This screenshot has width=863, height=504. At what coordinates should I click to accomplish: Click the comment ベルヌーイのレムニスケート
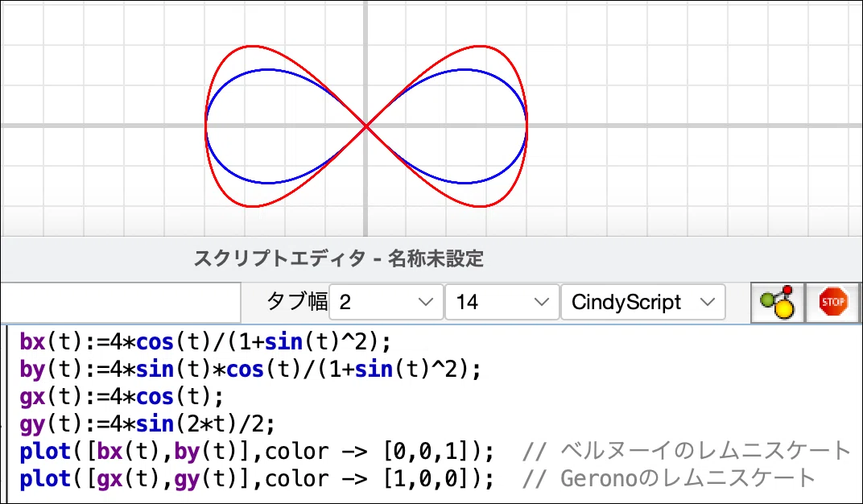[x=686, y=451]
